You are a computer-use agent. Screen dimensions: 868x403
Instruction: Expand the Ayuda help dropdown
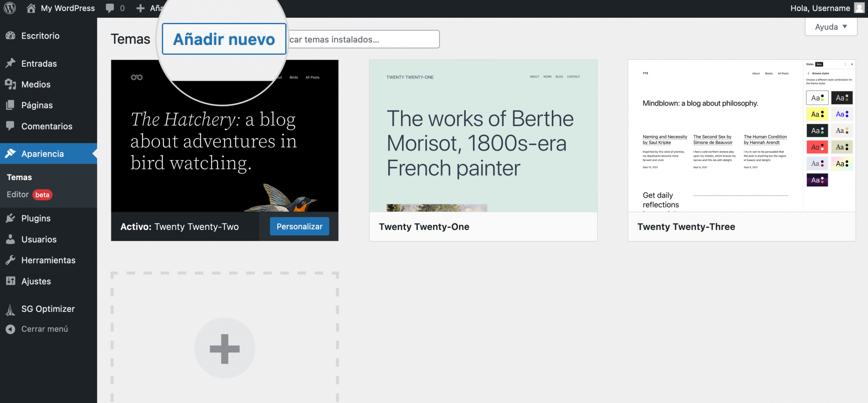pos(831,27)
